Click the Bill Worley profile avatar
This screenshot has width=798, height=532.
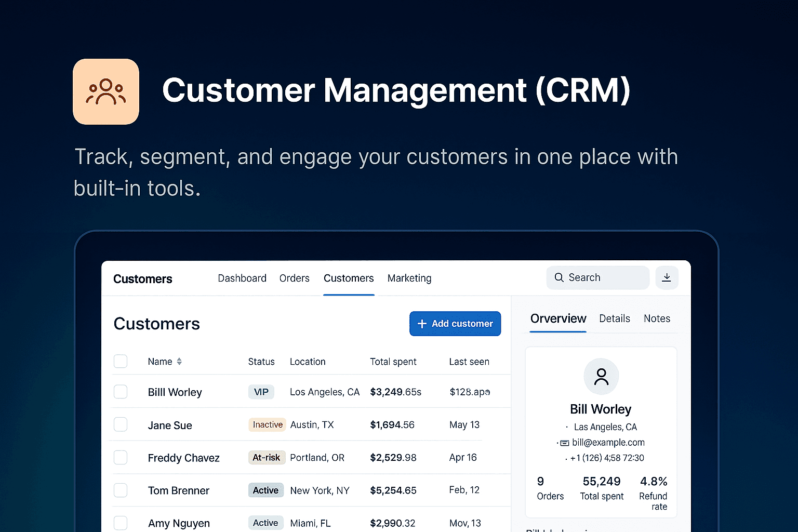tap(601, 376)
